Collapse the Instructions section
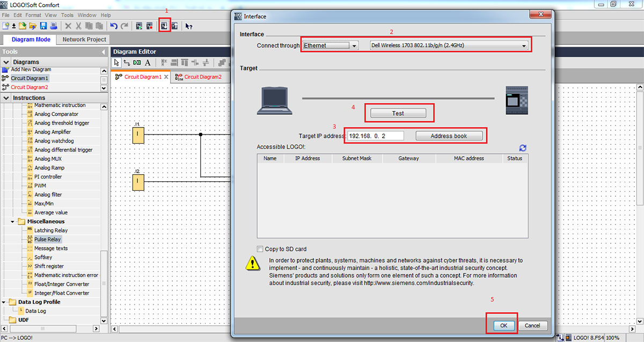 (6, 98)
